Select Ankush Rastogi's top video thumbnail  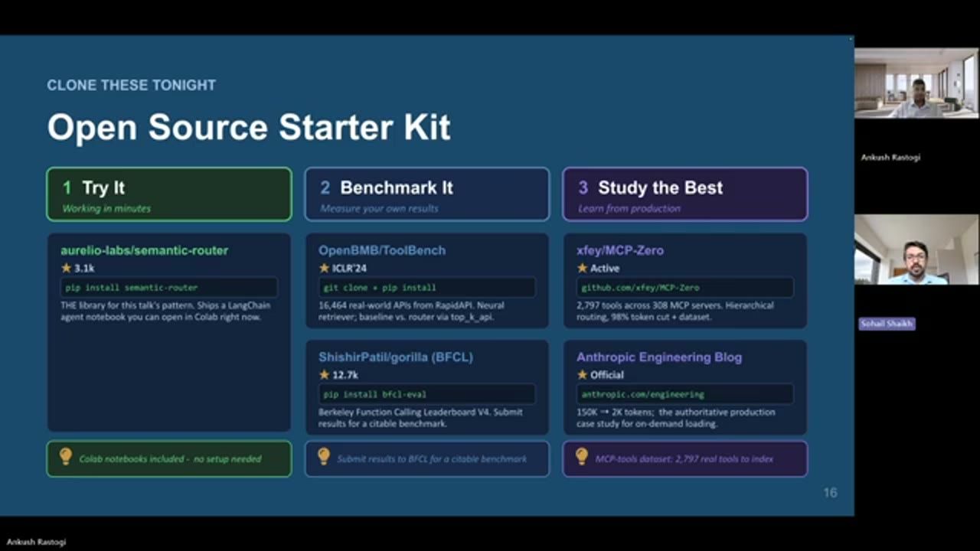[916, 83]
